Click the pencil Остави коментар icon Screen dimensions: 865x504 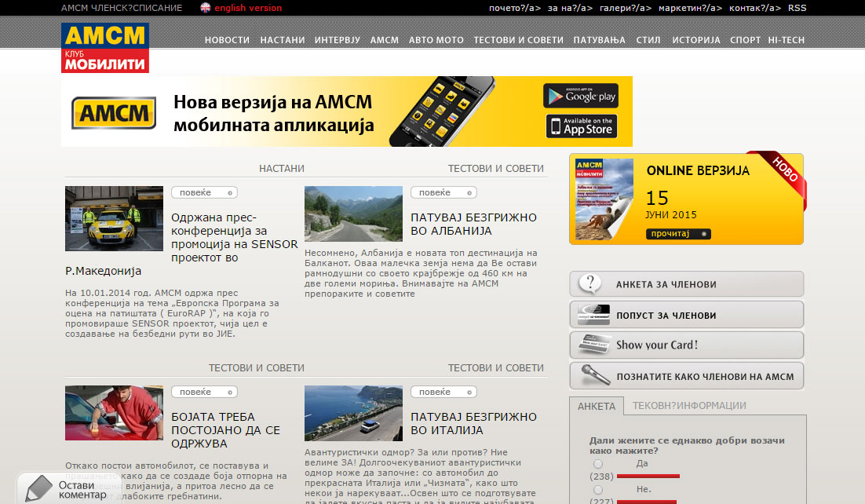38,488
